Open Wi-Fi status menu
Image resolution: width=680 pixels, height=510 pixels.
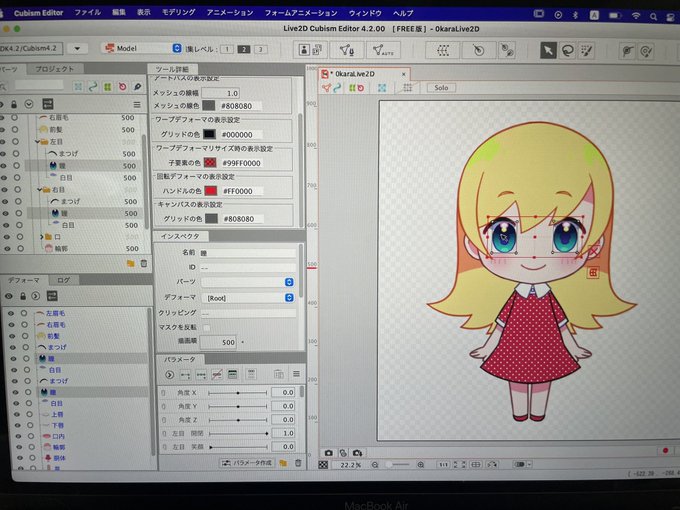tap(636, 16)
